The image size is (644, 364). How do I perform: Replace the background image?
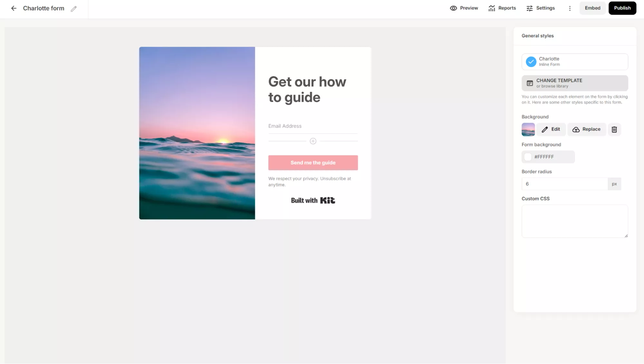coord(586,129)
